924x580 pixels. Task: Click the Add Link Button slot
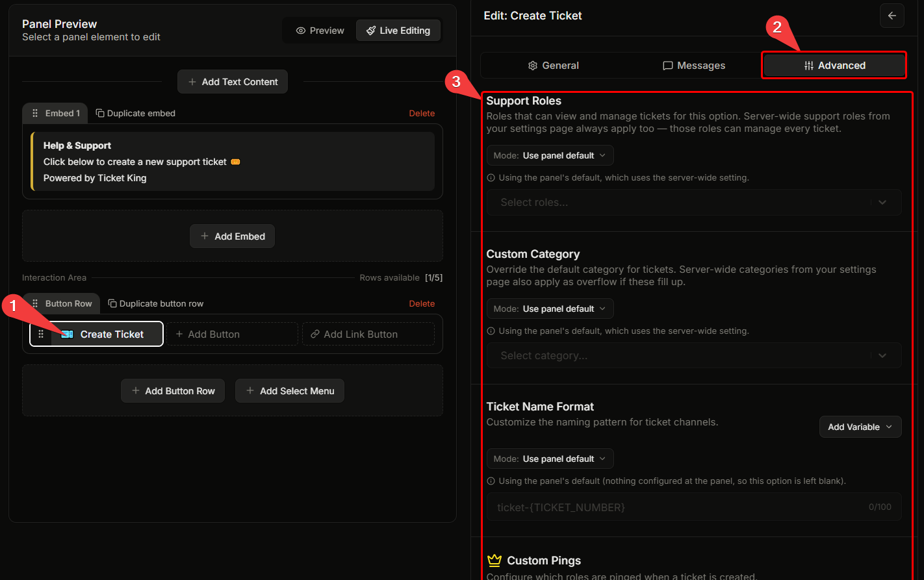coord(368,334)
